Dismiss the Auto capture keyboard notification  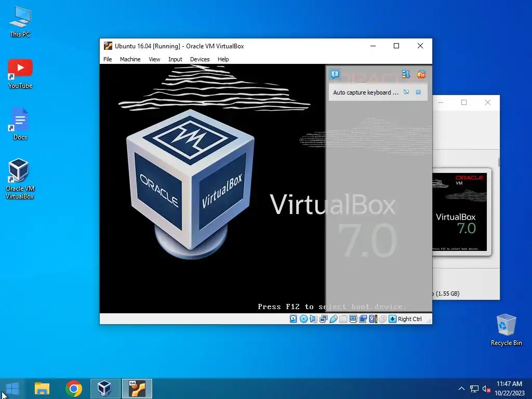[x=418, y=92]
